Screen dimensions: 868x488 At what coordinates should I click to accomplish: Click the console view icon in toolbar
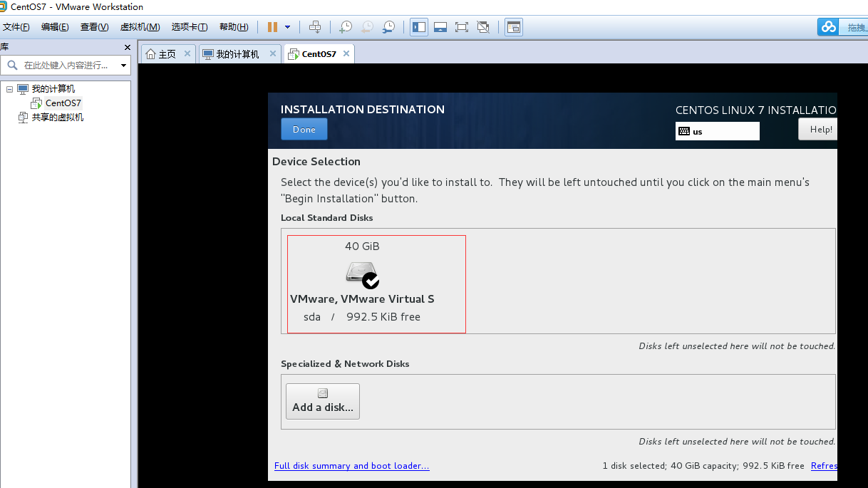tap(513, 27)
